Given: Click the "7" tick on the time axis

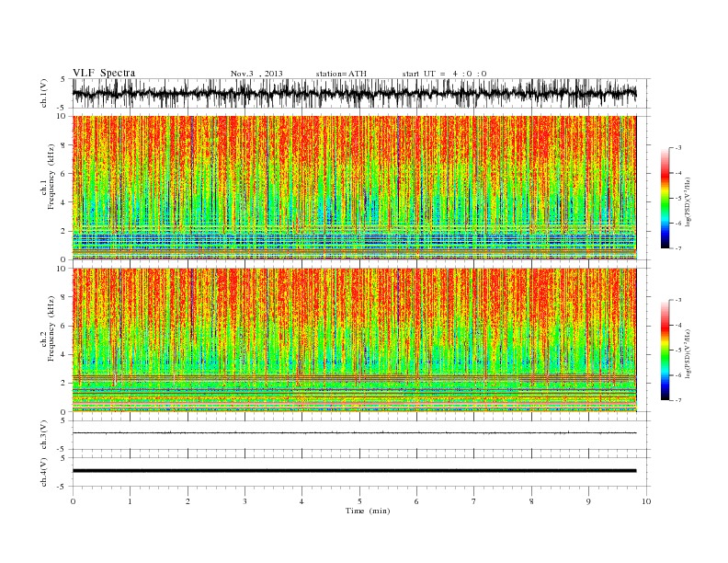Looking at the screenshot, I should (473, 501).
